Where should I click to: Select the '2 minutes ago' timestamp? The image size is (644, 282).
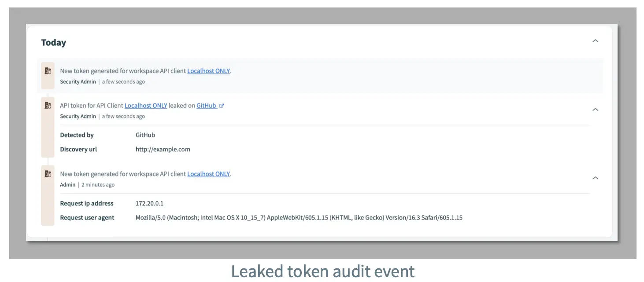(x=97, y=184)
